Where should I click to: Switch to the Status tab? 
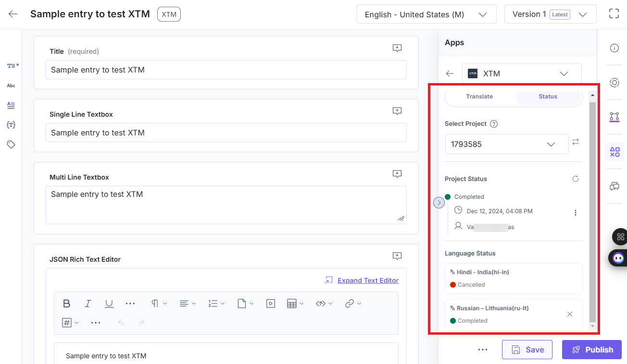tap(548, 97)
